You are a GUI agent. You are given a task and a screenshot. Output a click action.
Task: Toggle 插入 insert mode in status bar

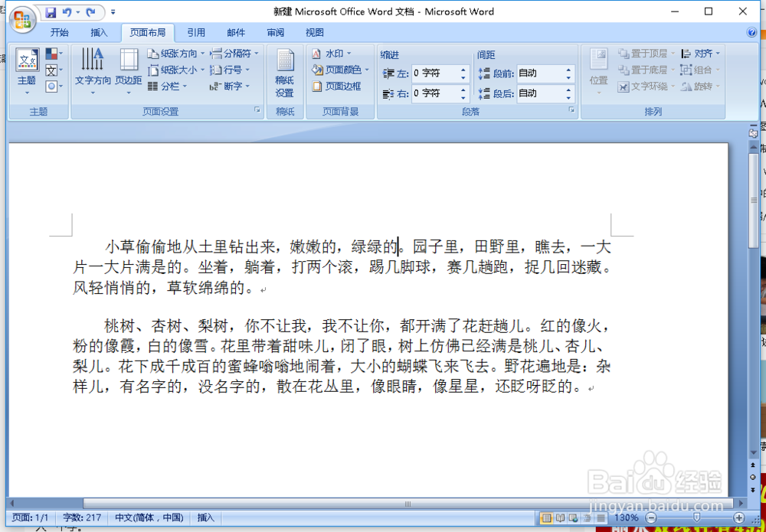205,517
